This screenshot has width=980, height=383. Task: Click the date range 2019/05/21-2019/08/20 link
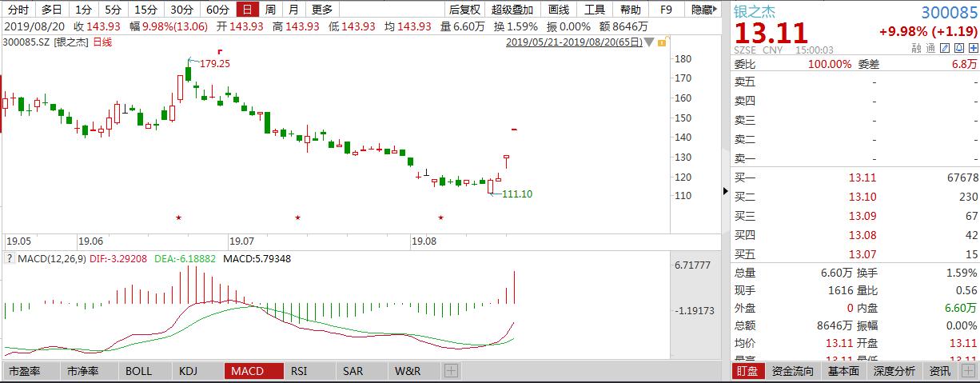point(574,42)
